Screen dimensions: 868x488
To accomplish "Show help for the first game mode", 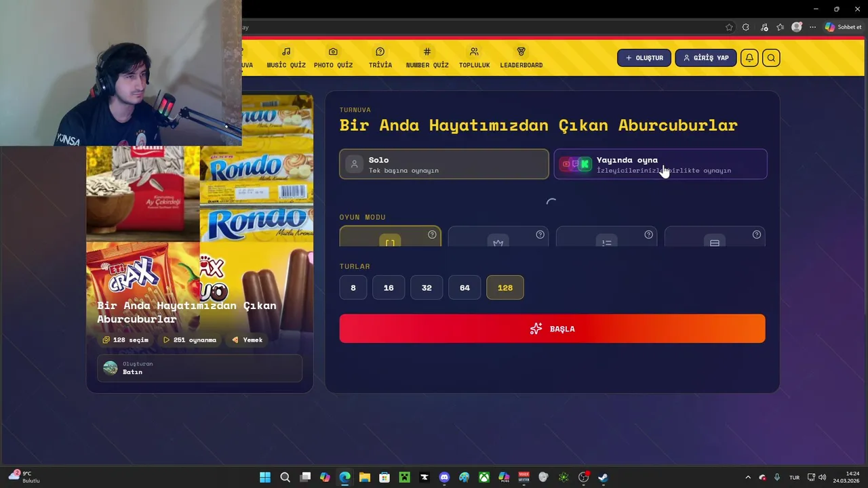I will click(x=432, y=235).
